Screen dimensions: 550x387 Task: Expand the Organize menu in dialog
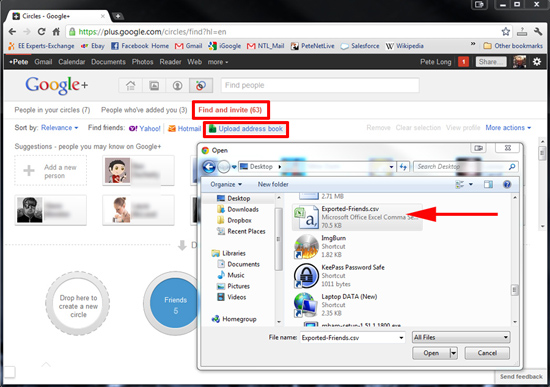226,184
